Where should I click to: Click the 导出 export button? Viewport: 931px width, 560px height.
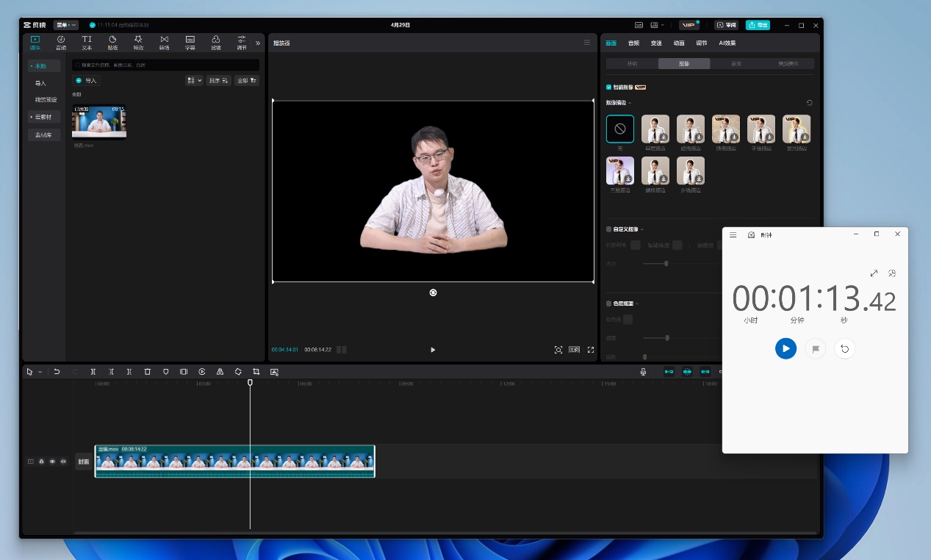[758, 25]
